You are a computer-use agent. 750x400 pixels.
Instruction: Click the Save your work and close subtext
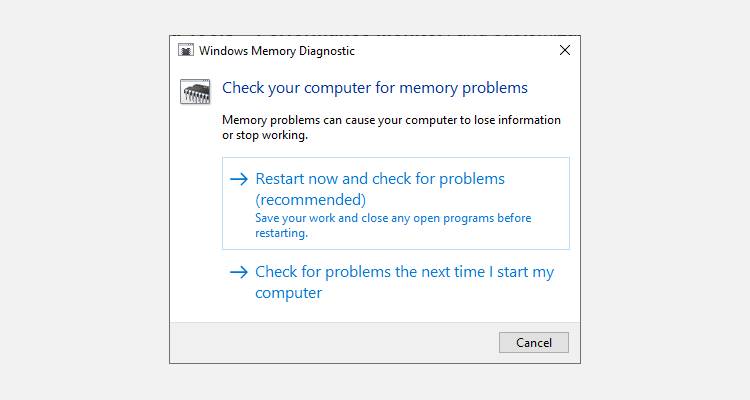tap(393, 218)
